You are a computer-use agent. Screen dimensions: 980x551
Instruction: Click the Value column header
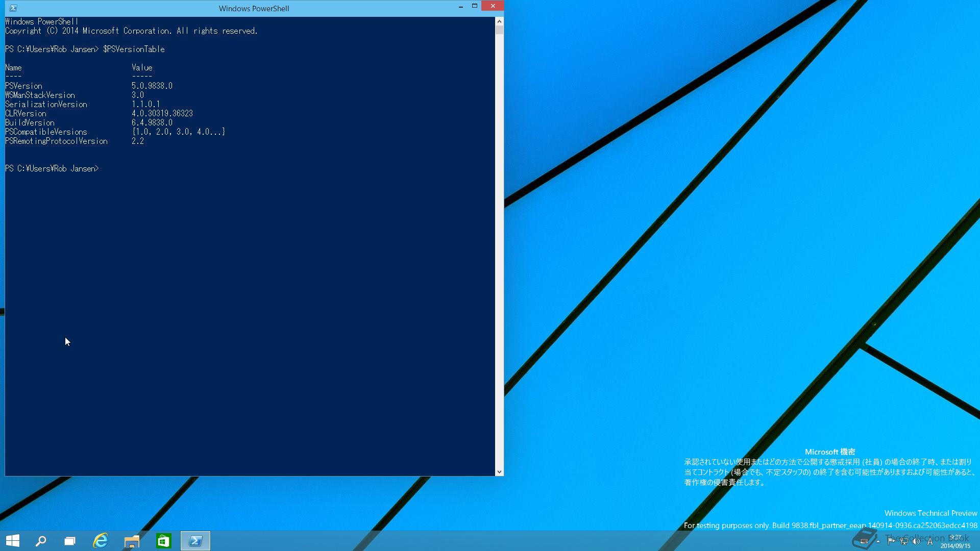point(142,67)
